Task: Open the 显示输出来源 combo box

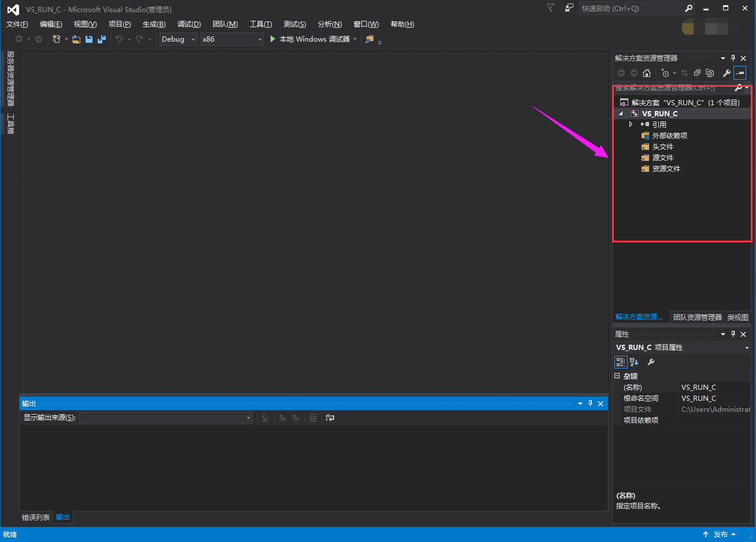Action: click(166, 418)
